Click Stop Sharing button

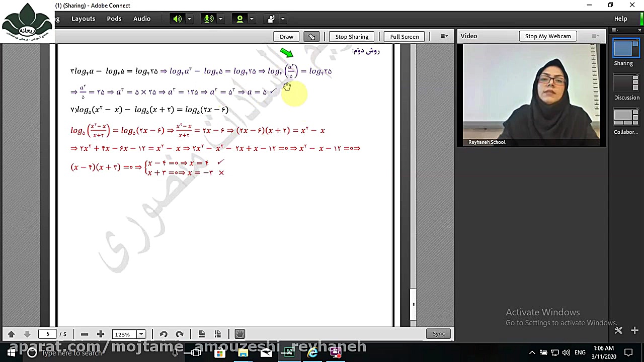coord(352,37)
